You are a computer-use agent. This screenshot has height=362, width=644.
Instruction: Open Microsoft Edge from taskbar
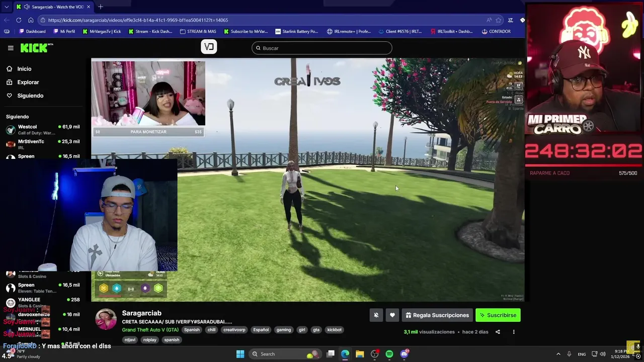coord(345,354)
